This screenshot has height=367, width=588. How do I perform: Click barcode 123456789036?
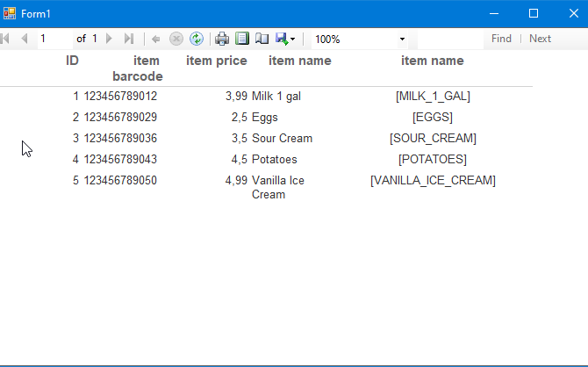coord(120,138)
